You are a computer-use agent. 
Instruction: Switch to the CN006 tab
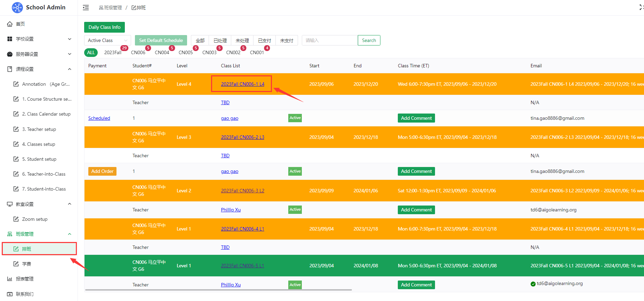tap(138, 52)
